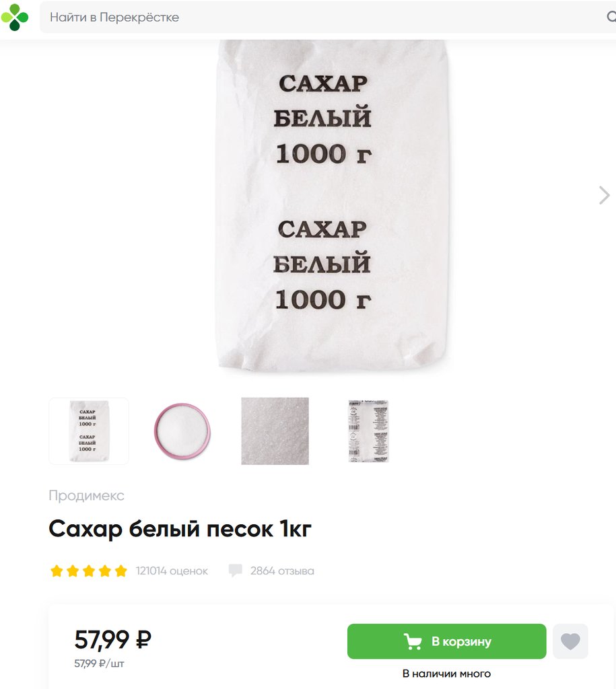Open the Perekrestok clover logo home

click(x=15, y=17)
